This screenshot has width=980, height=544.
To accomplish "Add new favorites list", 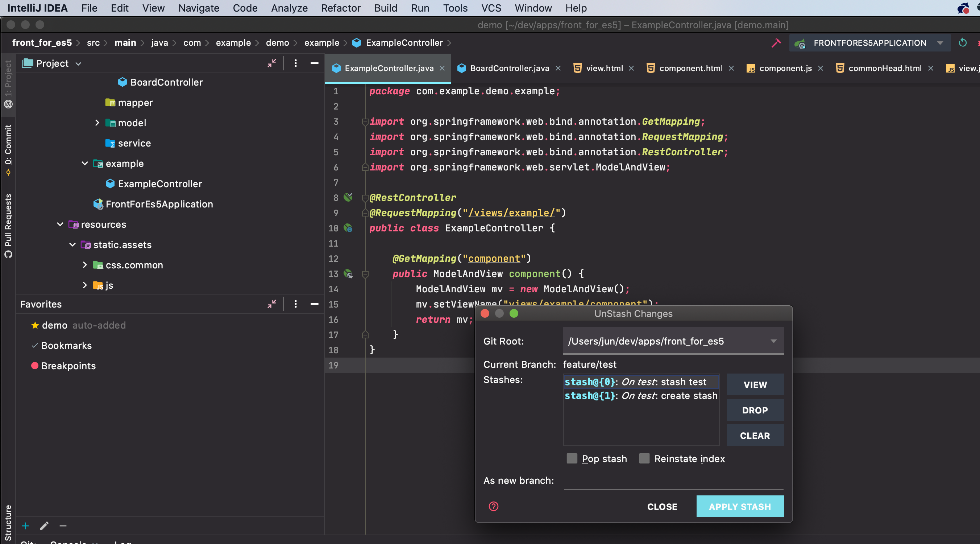I will coord(25,526).
